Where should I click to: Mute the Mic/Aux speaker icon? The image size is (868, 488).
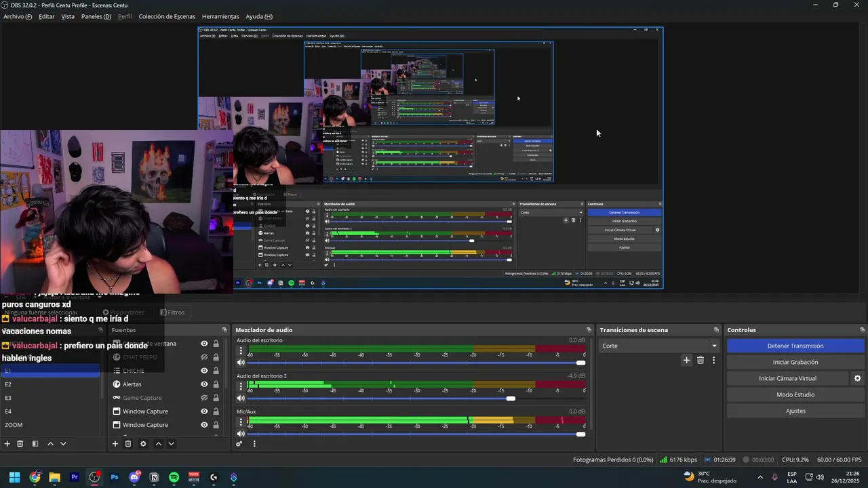[x=241, y=434]
